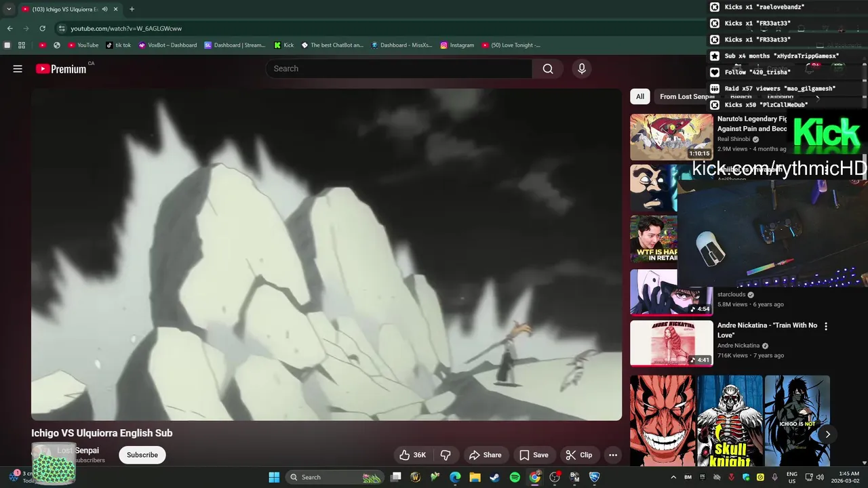Open Steam from the taskbar

click(495, 477)
